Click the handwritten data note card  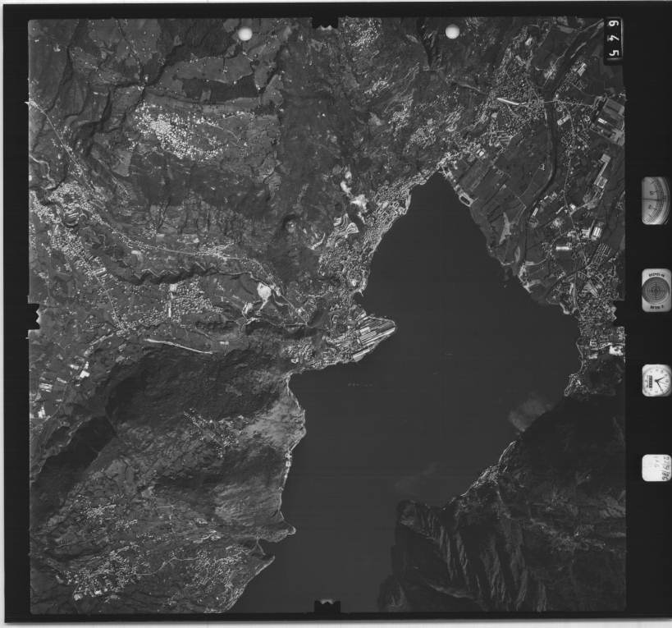[x=656, y=468]
